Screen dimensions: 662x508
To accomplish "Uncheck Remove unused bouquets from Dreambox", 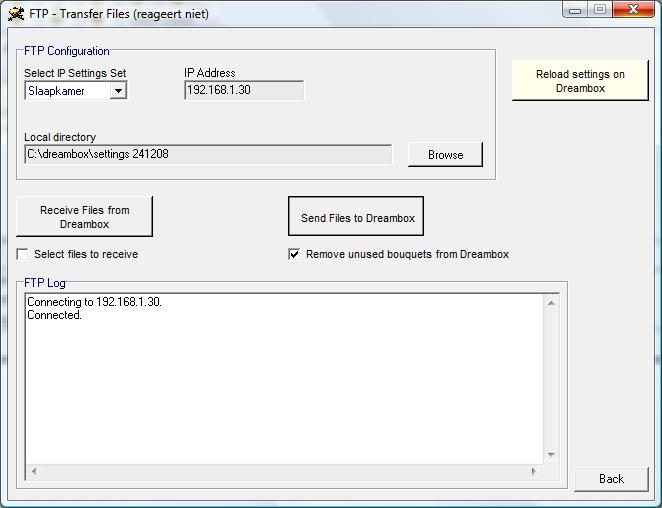I will (294, 254).
